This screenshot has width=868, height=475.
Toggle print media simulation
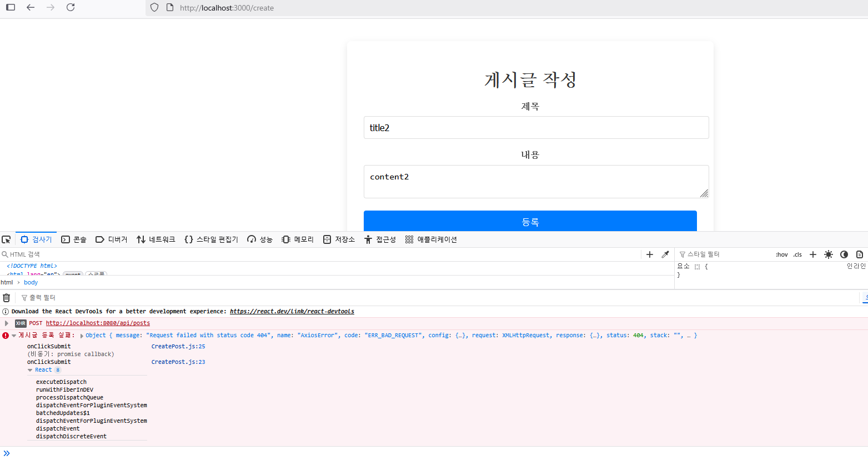click(x=860, y=254)
